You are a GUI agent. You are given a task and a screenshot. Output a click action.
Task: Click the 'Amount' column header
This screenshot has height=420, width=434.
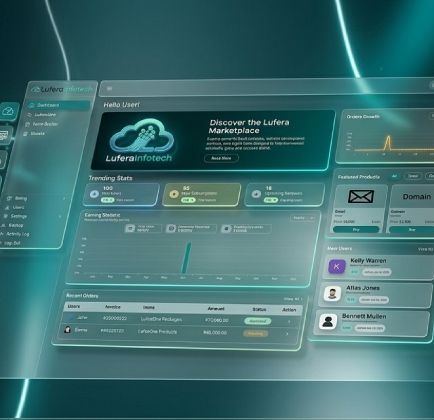click(x=216, y=309)
